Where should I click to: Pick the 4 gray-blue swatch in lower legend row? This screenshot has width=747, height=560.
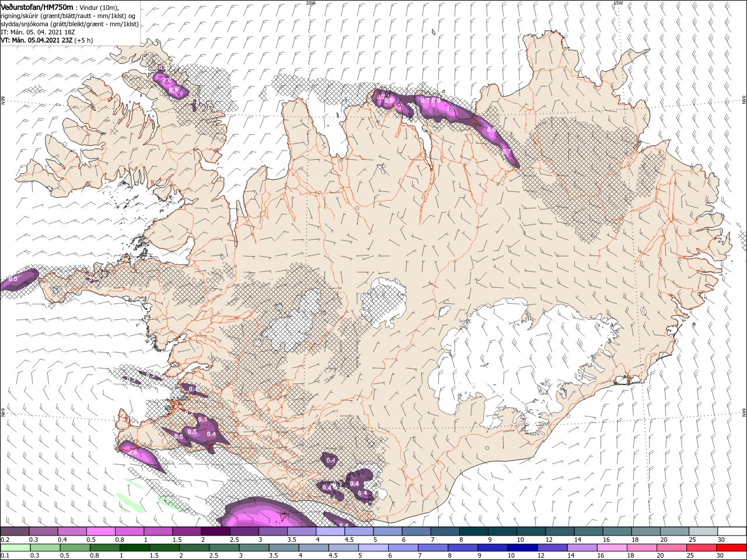(313, 548)
